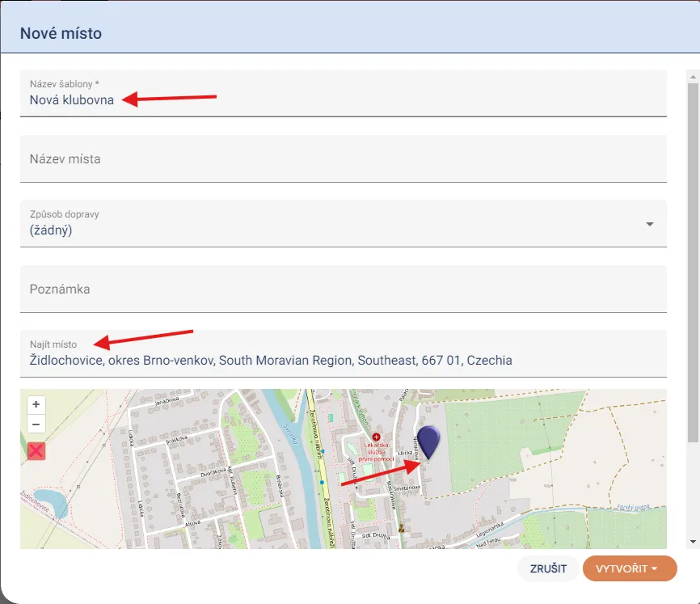Zoom out on the map
Viewport: 700px width, 604px height.
tap(36, 424)
